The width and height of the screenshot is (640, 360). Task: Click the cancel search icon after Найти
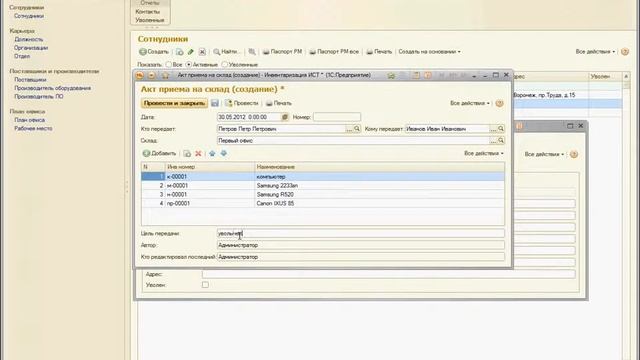pyautogui.click(x=252, y=52)
